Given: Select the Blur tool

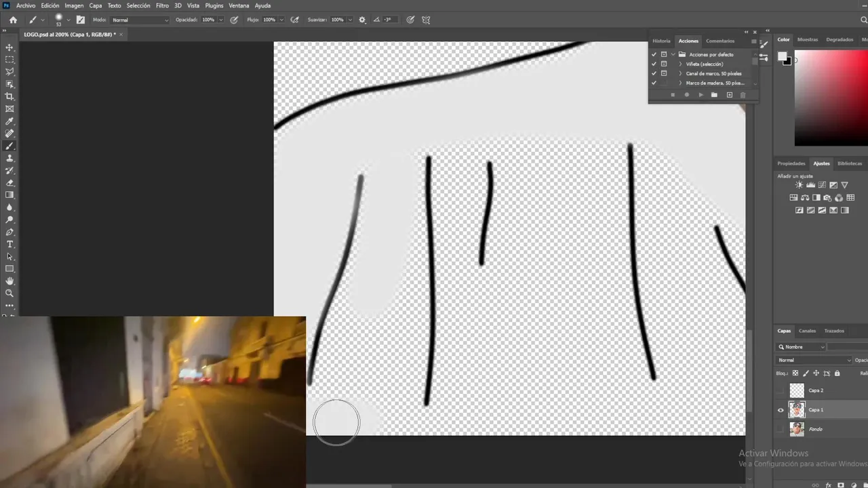Looking at the screenshot, I should 9,207.
